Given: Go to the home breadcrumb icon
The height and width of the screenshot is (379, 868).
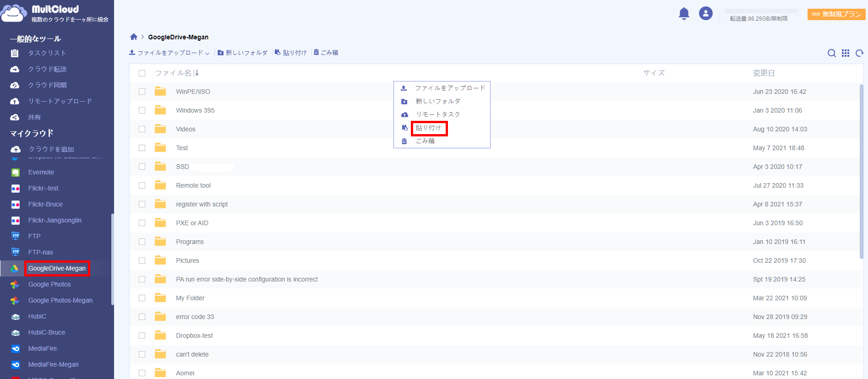Looking at the screenshot, I should point(134,37).
